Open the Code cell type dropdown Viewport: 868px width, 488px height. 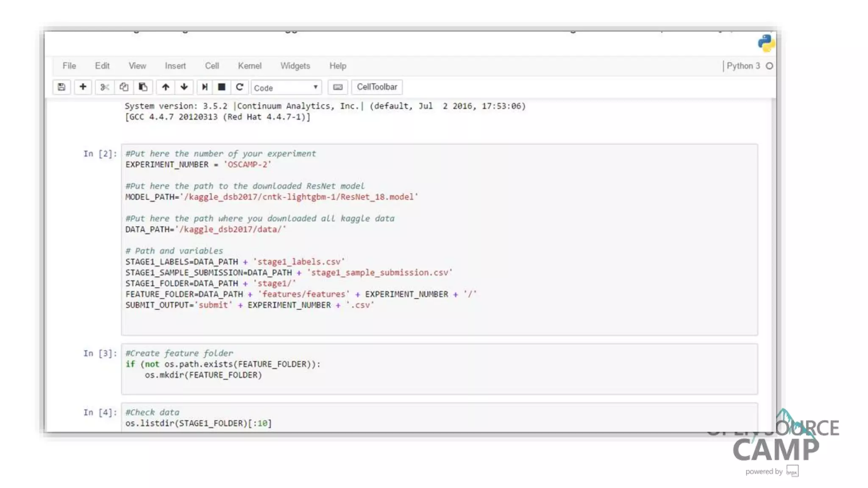point(286,88)
